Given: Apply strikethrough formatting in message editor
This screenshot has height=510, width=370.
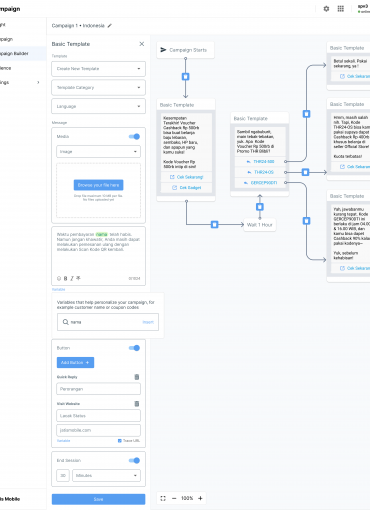Looking at the screenshot, I should pos(78,278).
